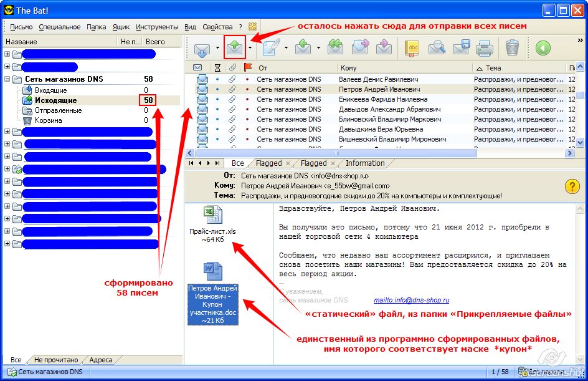This screenshot has height=381, width=588.
Task: Click the mailto:info@dns-shop.ru link
Action: (x=411, y=300)
